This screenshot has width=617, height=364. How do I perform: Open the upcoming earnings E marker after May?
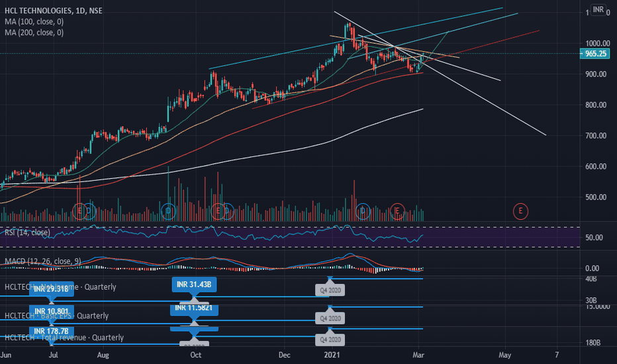tap(520, 211)
